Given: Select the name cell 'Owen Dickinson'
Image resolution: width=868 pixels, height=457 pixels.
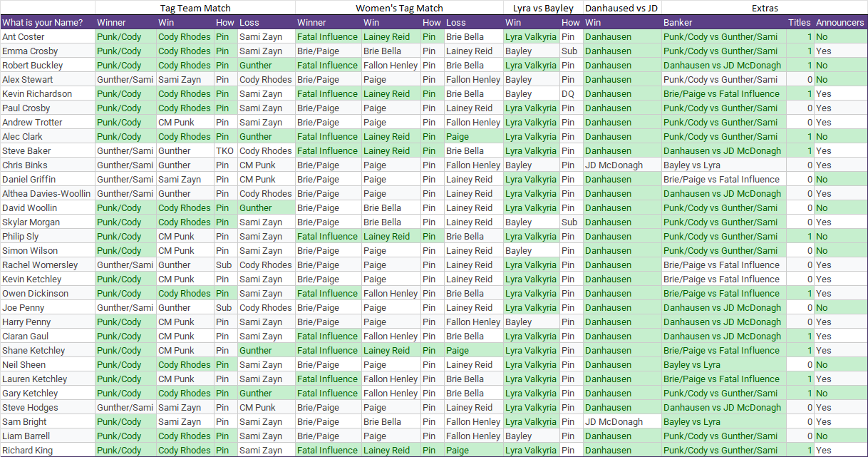Looking at the screenshot, I should click(48, 293).
